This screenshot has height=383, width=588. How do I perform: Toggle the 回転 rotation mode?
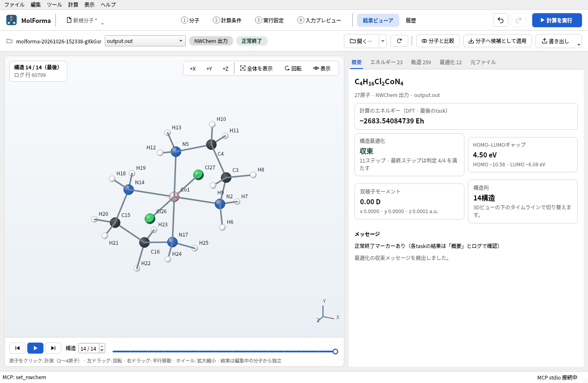(x=293, y=69)
